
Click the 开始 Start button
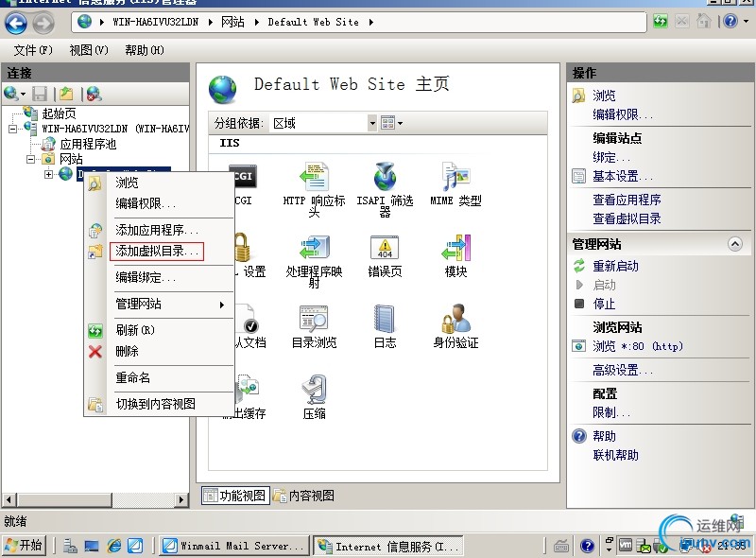[24, 546]
